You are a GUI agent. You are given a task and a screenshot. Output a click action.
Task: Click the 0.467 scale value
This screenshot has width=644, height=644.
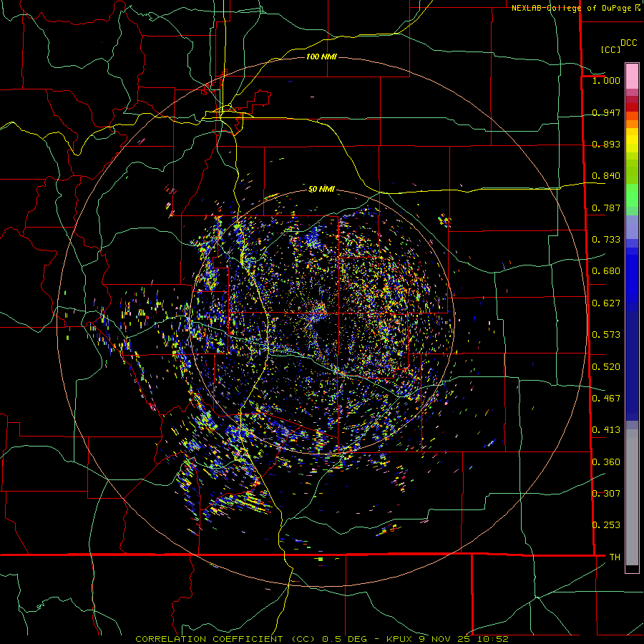coord(606,399)
